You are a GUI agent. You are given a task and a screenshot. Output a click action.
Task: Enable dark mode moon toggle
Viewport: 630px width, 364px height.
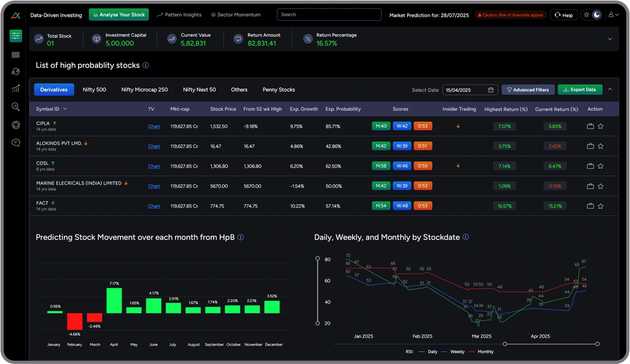pos(596,15)
